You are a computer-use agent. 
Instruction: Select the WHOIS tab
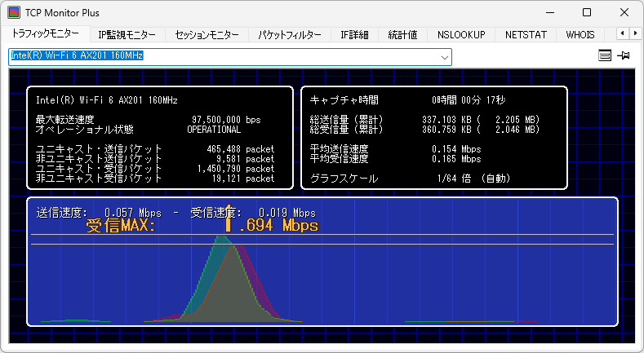point(580,35)
